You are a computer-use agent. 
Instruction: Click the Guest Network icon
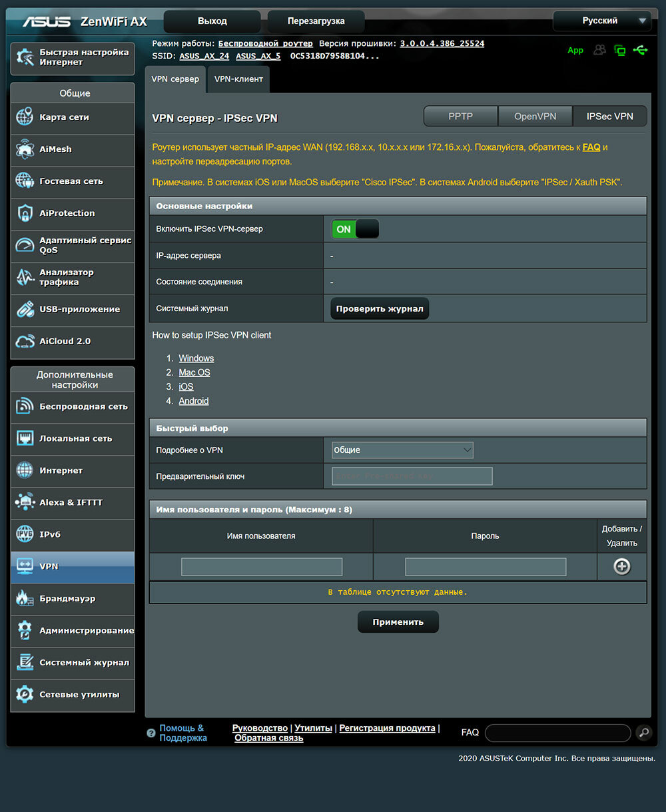[25, 181]
